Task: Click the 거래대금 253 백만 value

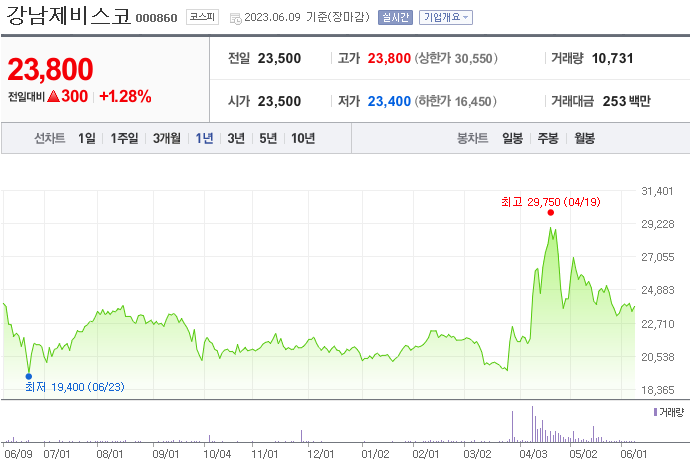Action: coord(626,102)
